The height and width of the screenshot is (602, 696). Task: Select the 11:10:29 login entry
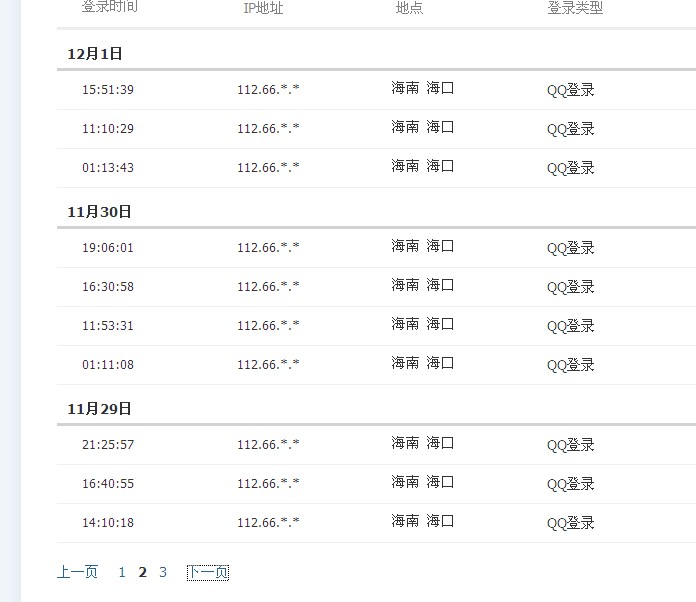[x=376, y=129]
